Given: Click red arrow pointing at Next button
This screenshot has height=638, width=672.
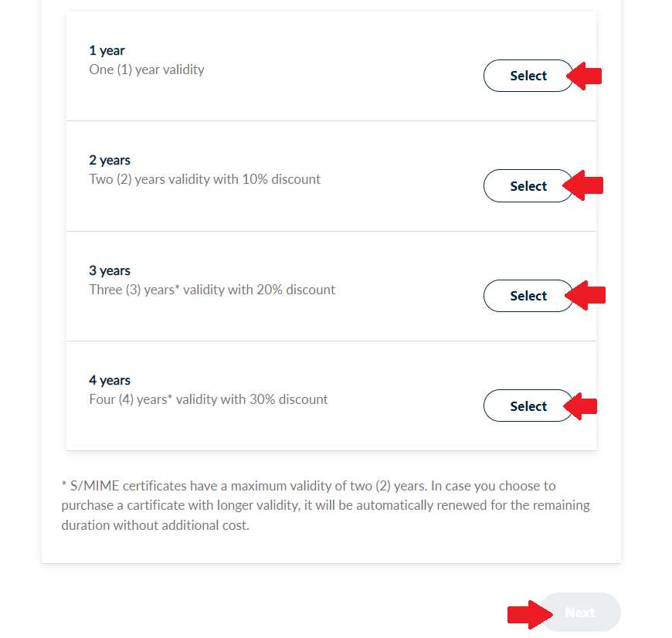Looking at the screenshot, I should pyautogui.click(x=529, y=613).
